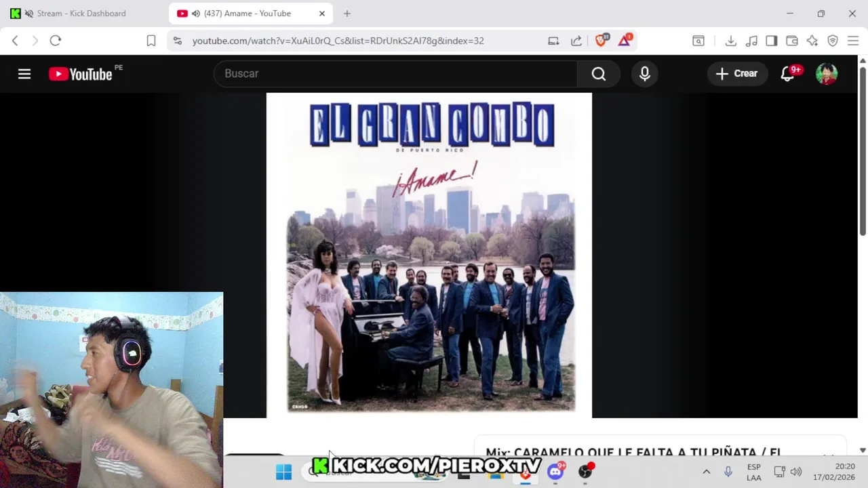
Task: Install app icon in address bar
Action: (x=553, y=41)
